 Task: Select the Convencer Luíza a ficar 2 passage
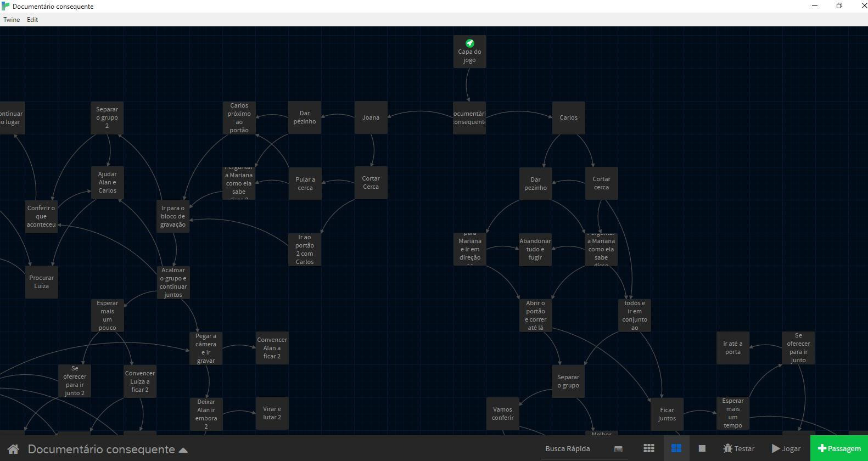(140, 381)
